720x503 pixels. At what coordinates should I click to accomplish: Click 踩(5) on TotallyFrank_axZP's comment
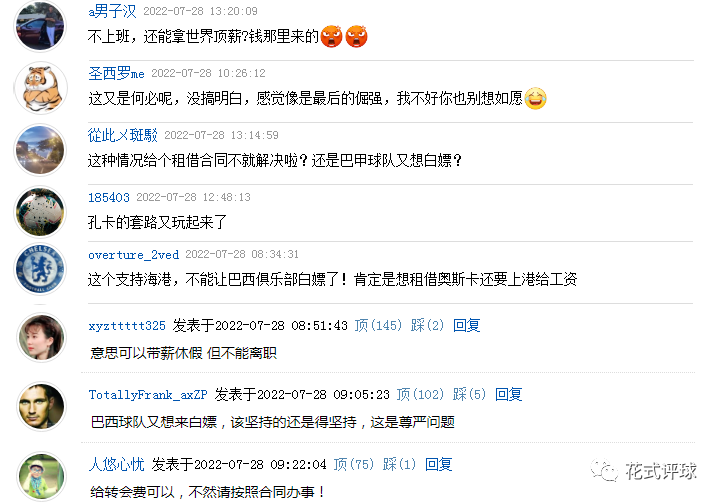[x=469, y=394]
